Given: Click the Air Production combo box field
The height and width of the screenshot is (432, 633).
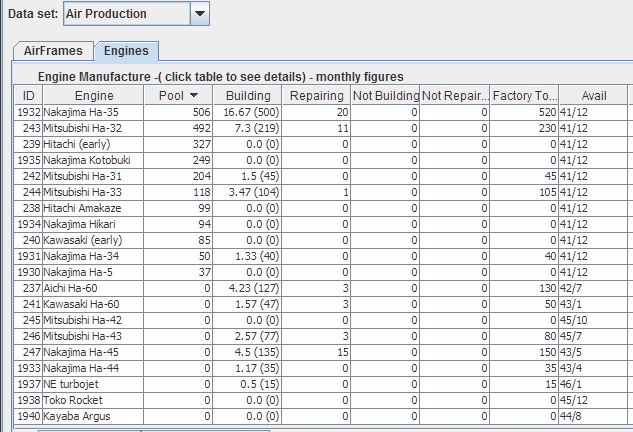Looking at the screenshot, I should pyautogui.click(x=136, y=14).
